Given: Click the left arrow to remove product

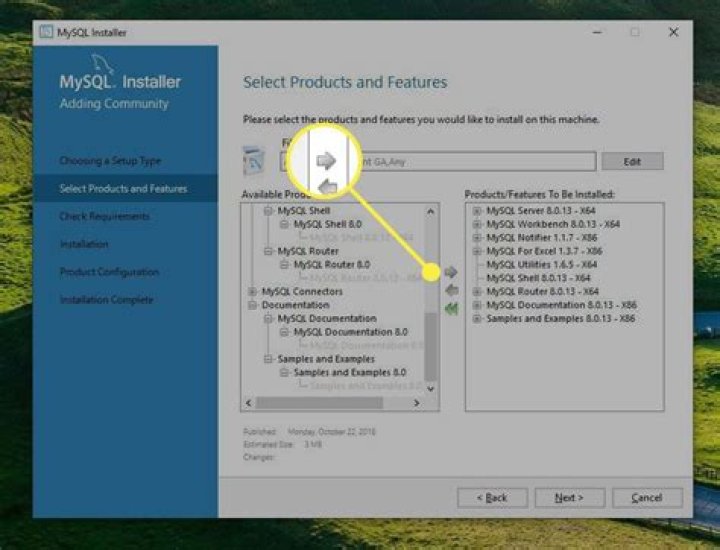Looking at the screenshot, I should tap(451, 290).
